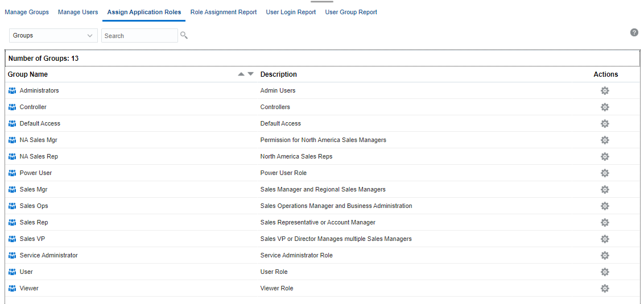Open actions gear for Sales Ops group
The image size is (644, 304).
coord(605,206)
